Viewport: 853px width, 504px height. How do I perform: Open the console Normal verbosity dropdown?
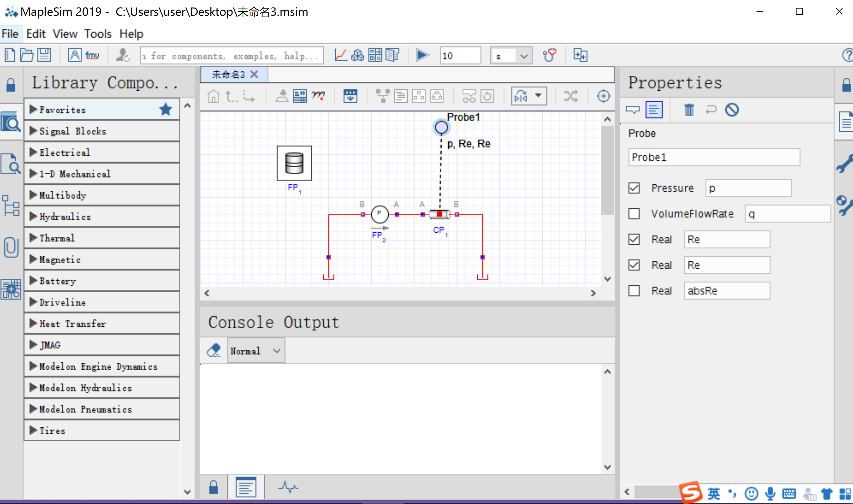point(256,351)
